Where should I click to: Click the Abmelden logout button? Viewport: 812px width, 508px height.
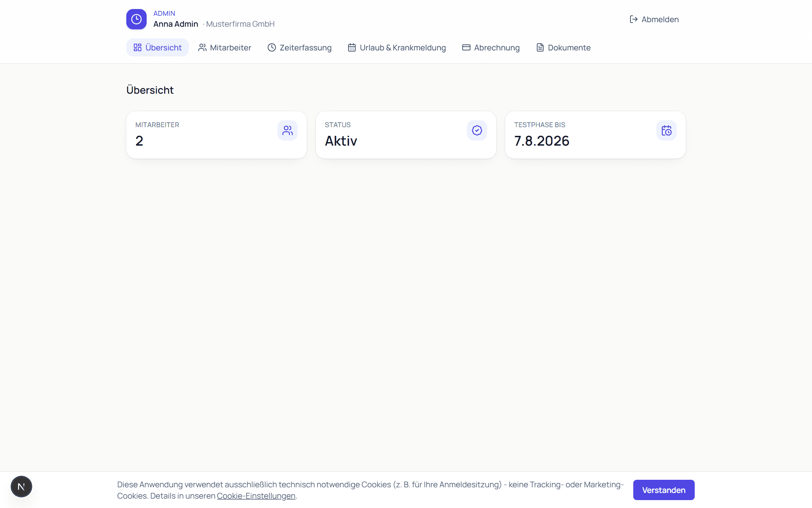click(654, 19)
